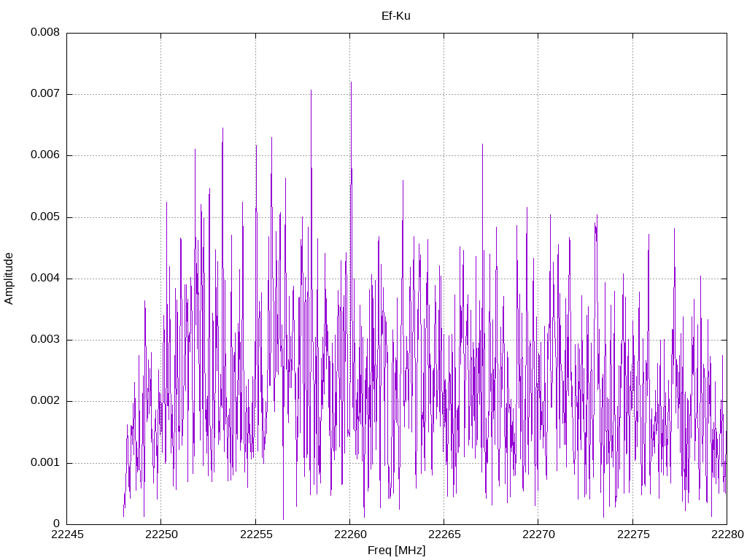Click the spectrum peak tip just below 22258 MHz
The height and width of the screenshot is (560, 747).
(311, 90)
